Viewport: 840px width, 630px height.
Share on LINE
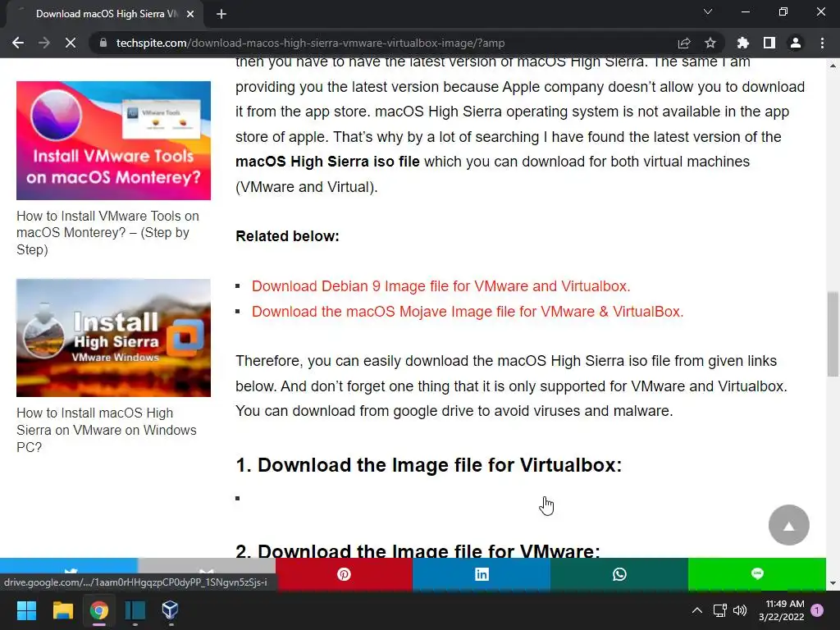[x=757, y=574]
